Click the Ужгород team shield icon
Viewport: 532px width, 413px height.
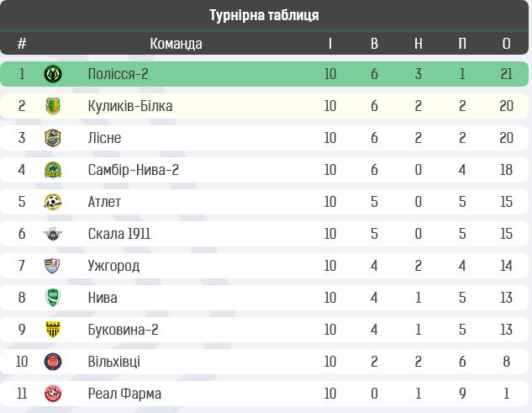[x=53, y=266]
